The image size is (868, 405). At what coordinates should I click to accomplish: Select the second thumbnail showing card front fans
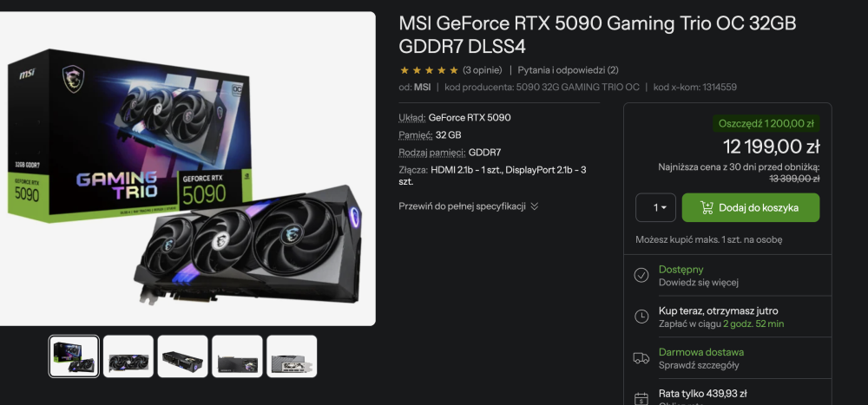pyautogui.click(x=128, y=356)
